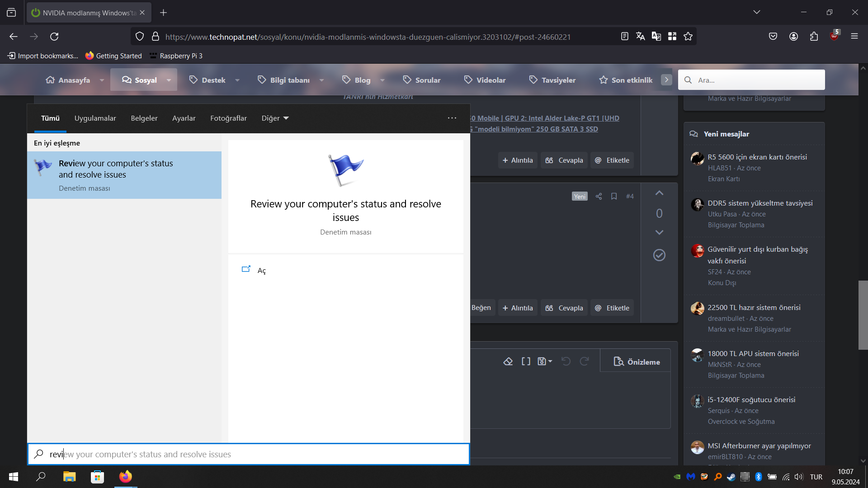Click the reader view icon in address bar
Screen dimensions: 868x488
625,37
